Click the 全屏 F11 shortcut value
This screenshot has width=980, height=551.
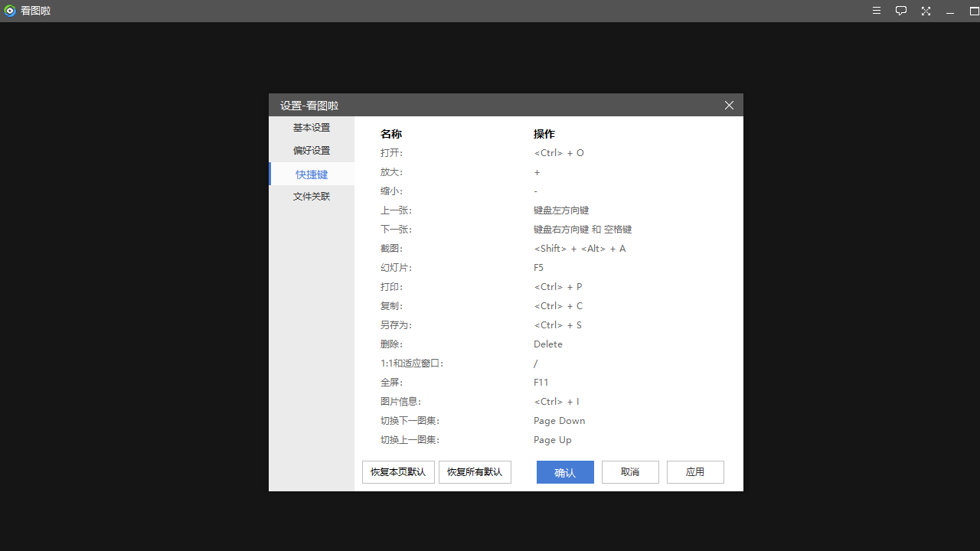541,383
